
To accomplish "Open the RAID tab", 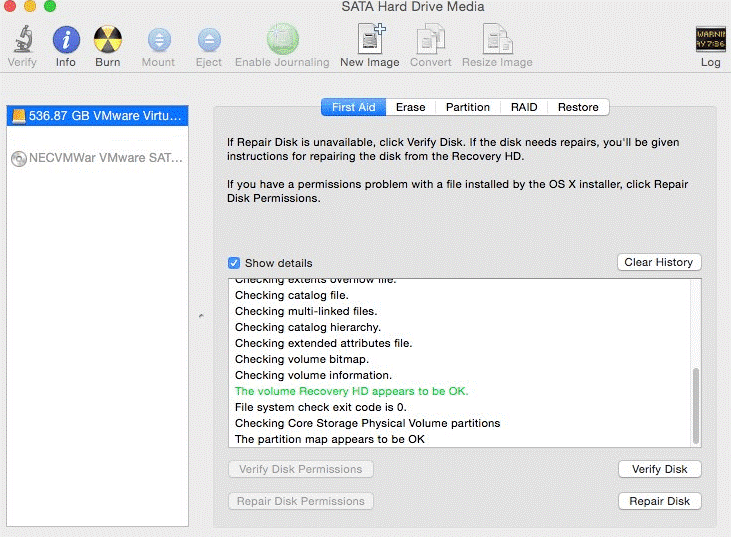I will pos(524,107).
